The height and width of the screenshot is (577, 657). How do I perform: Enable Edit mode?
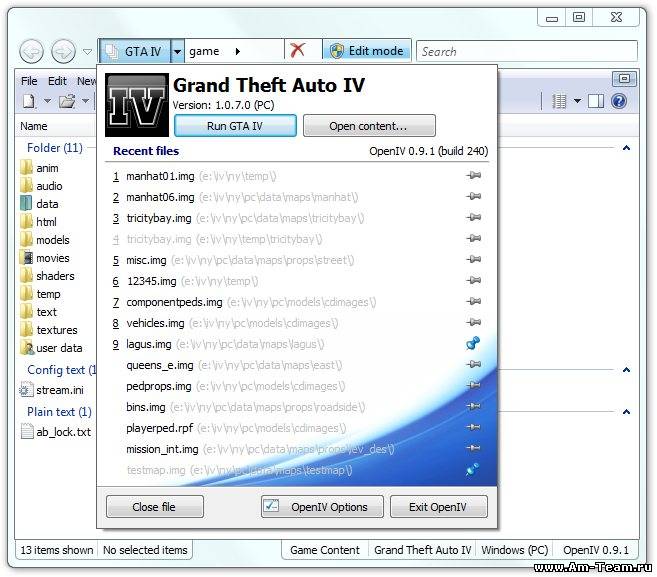(367, 51)
